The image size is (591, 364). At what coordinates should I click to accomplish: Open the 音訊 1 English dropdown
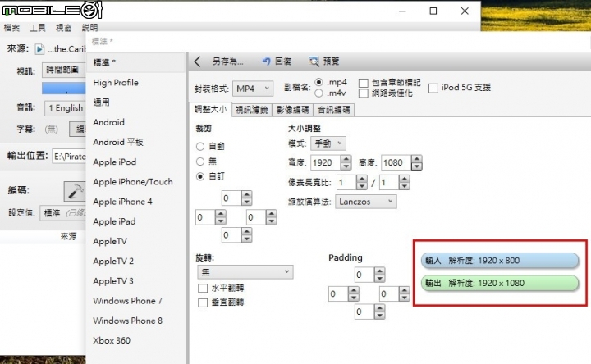coord(65,108)
